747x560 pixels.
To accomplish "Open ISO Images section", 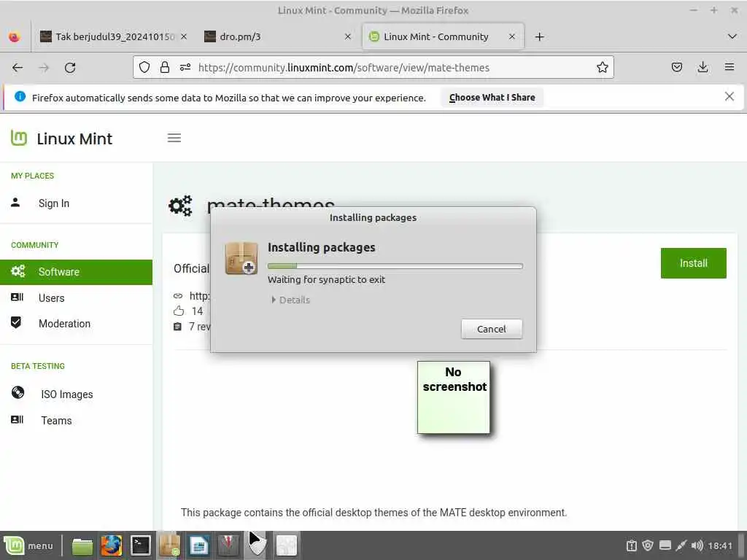I will [x=66, y=394].
